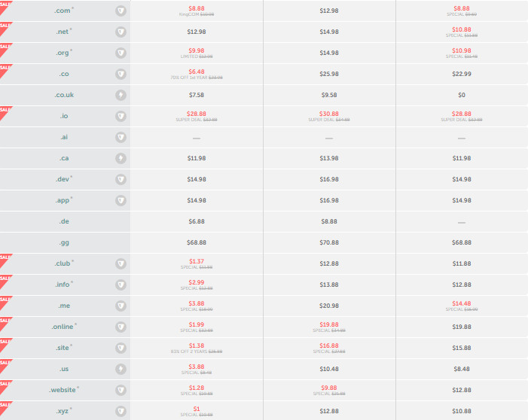Click the $14.48 special price for .me
Image resolution: width=528 pixels, height=420 pixels.
point(461,303)
